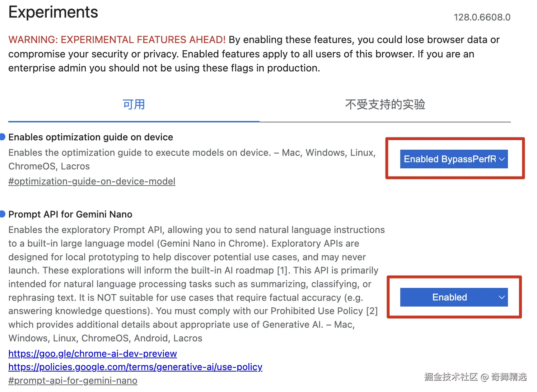Open the Enabled BypassPerfR dropdown

tap(454, 159)
